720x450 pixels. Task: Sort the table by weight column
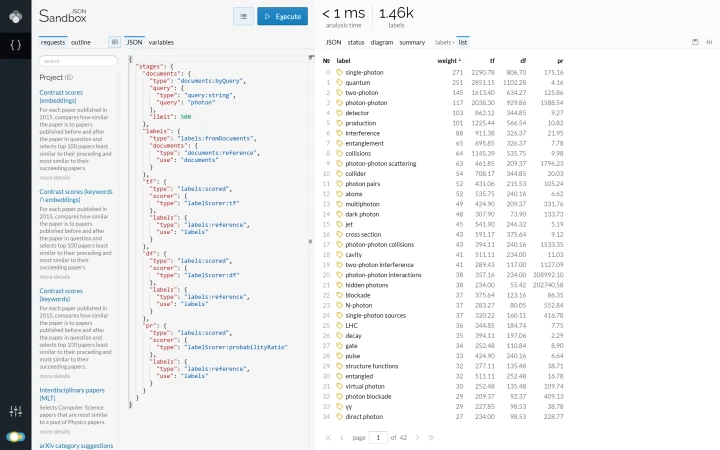point(449,61)
